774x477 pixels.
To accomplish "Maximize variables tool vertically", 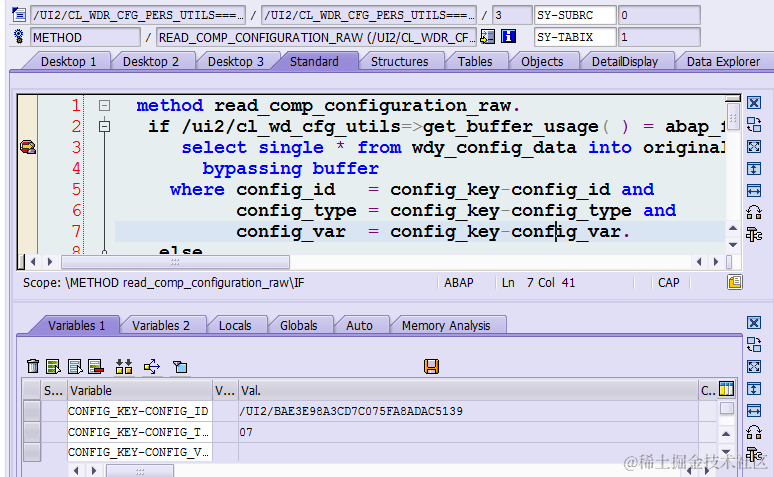I will point(754,389).
